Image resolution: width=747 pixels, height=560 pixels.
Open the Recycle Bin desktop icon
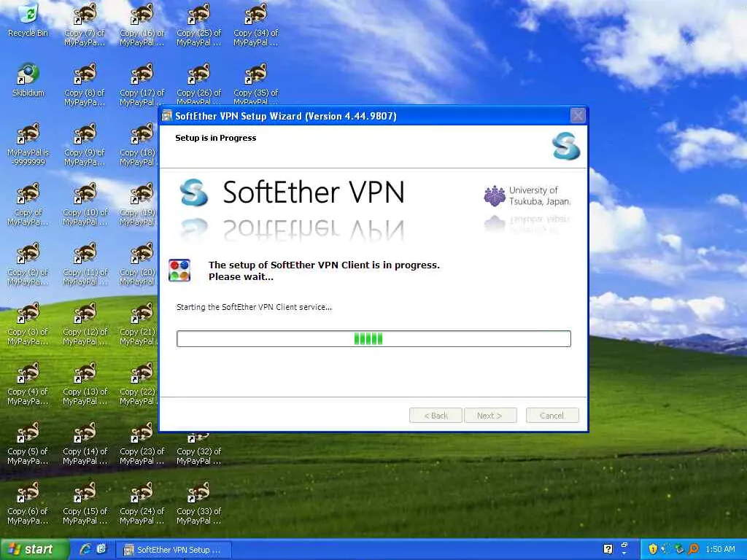28,21
